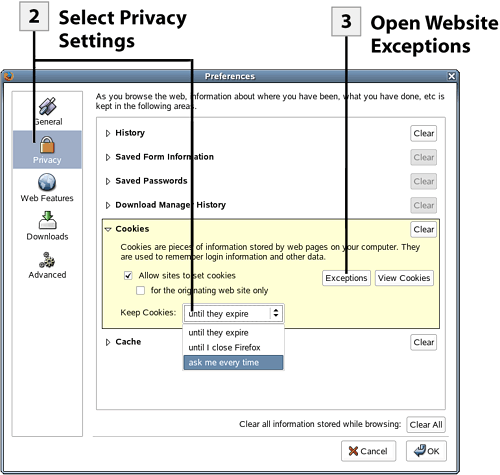Select the Privacy padlock icon
The height and width of the screenshot is (475, 500).
(47, 144)
